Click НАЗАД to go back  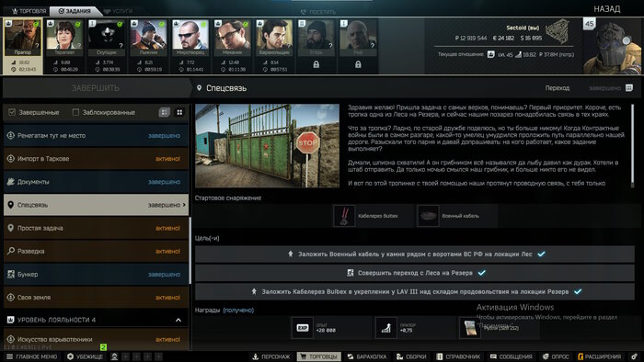point(606,9)
